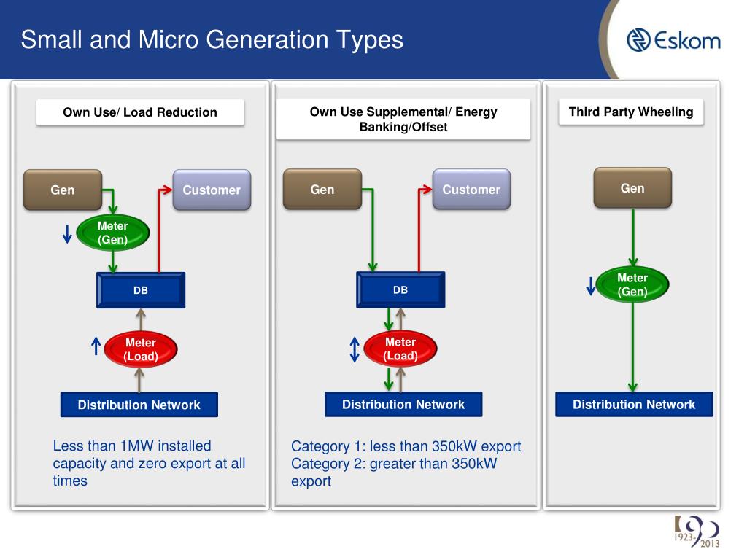
Task: Select the Gen box in Load Reduction panel
Action: click(x=63, y=190)
